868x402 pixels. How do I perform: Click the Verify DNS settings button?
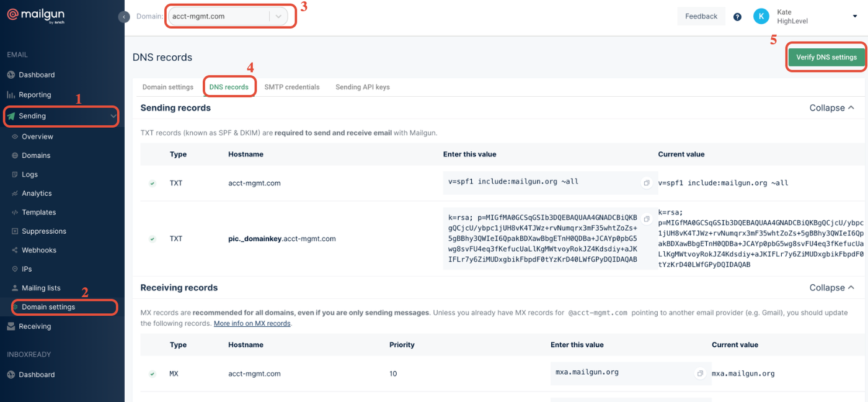point(826,57)
